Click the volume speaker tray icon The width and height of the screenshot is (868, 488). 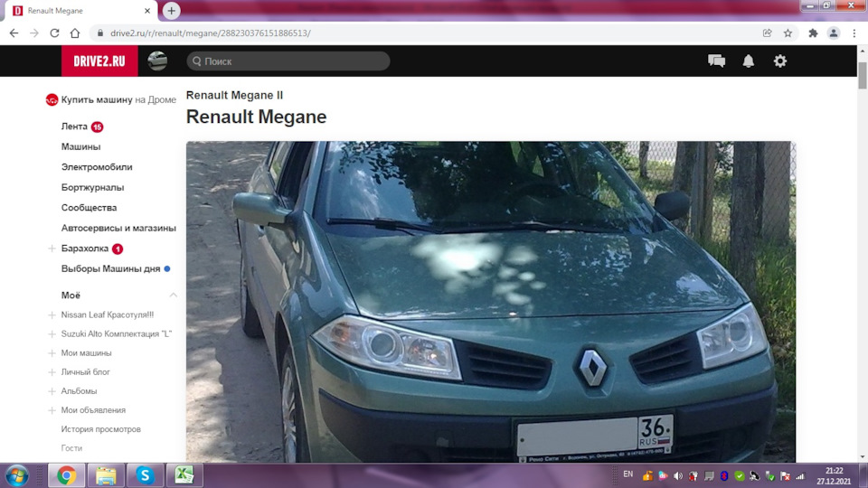678,476
